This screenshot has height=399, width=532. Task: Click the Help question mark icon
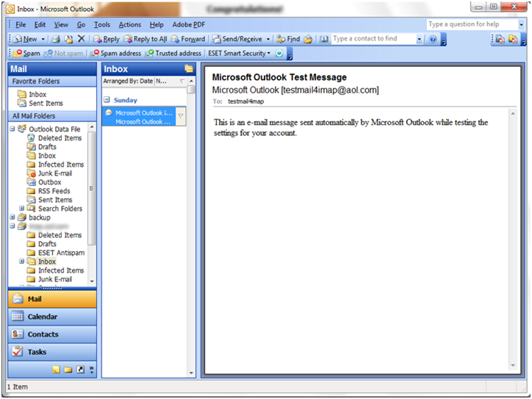click(x=433, y=39)
